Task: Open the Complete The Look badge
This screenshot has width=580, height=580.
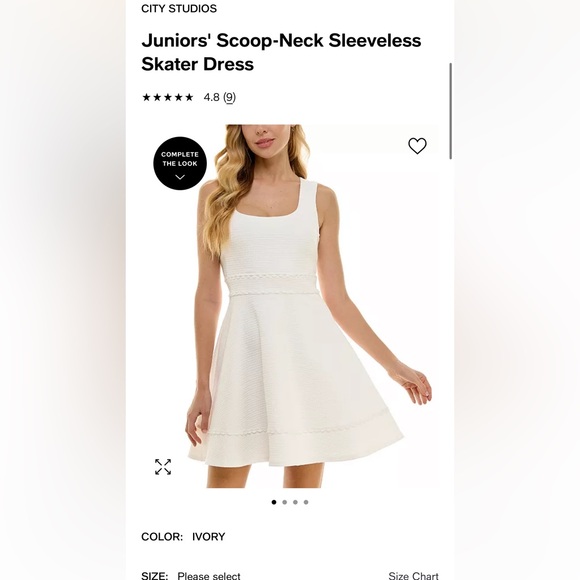Action: click(180, 163)
